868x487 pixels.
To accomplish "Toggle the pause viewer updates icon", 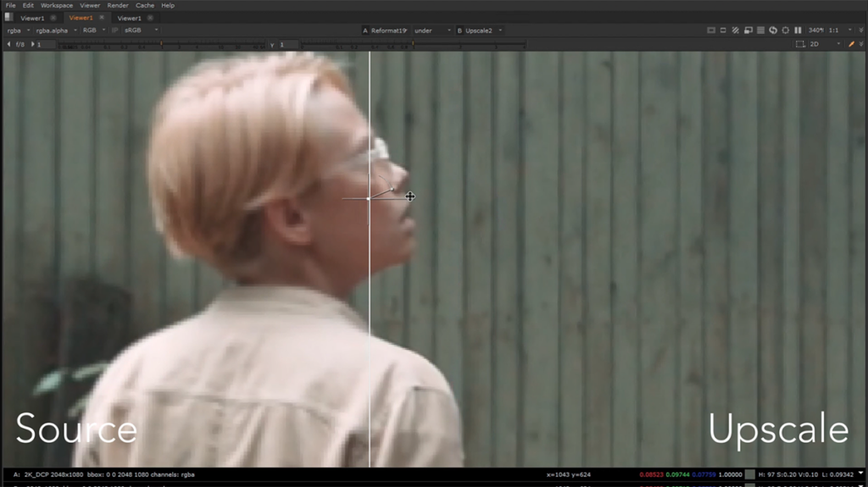I will [798, 30].
